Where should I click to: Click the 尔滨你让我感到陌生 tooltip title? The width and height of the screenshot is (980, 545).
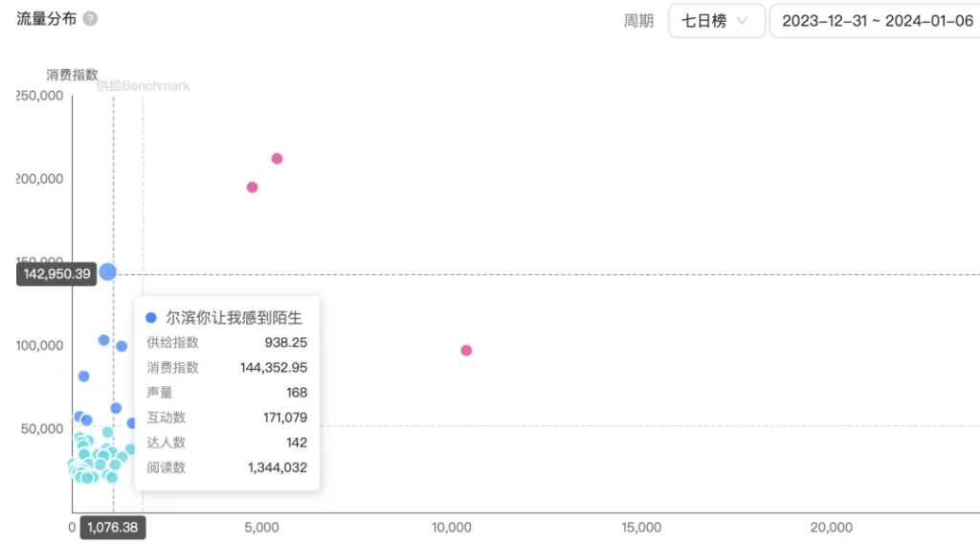[234, 318]
